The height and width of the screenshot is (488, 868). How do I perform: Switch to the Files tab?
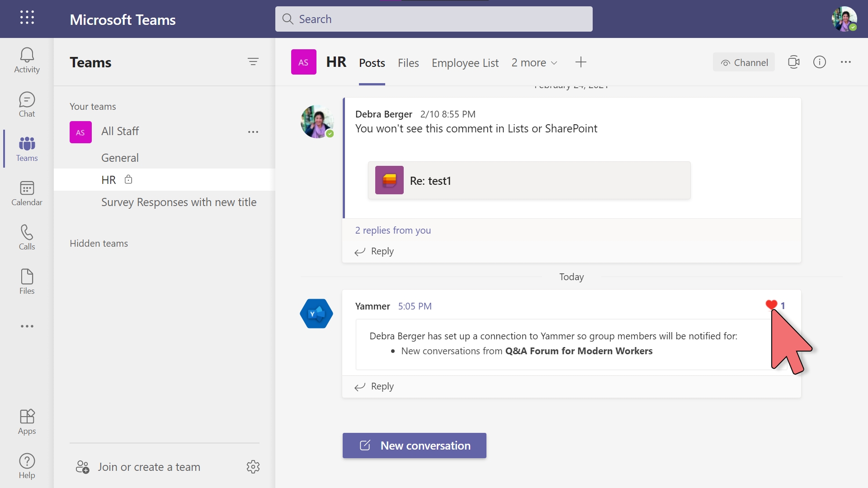click(x=408, y=63)
